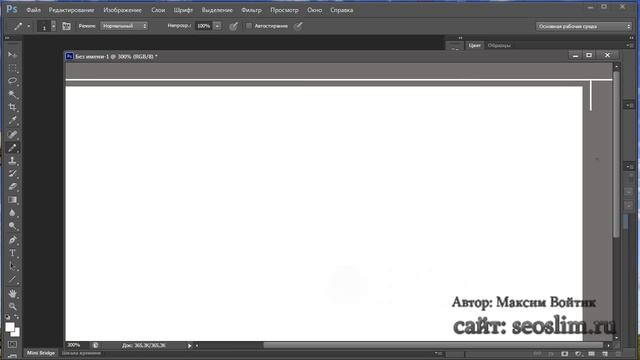The image size is (640, 360).
Task: Open the Окно menu
Action: coord(314,10)
